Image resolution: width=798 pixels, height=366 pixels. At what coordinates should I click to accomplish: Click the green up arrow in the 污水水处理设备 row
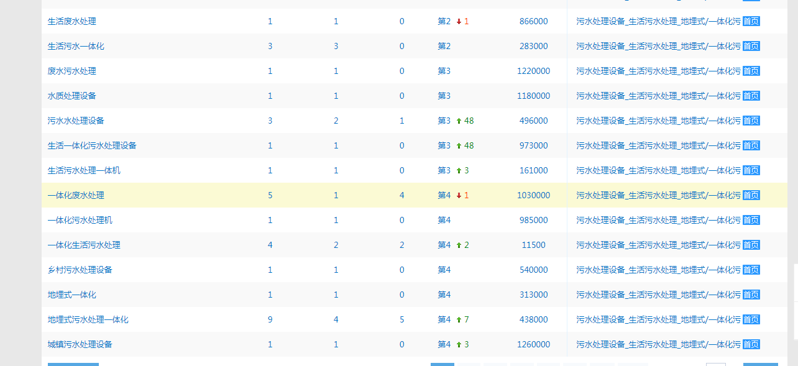459,121
